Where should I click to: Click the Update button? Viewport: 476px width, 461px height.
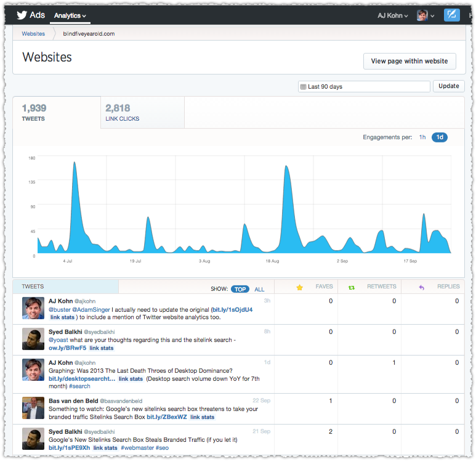(x=448, y=86)
